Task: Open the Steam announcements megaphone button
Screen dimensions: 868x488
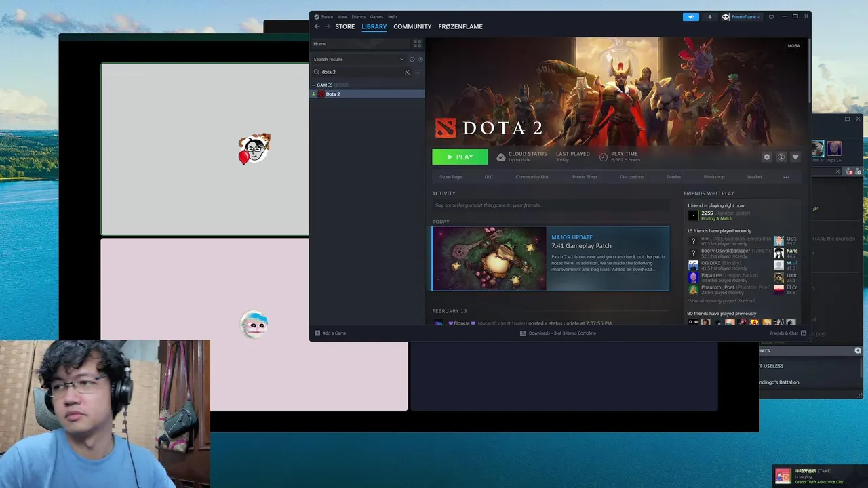Action: 691,17
